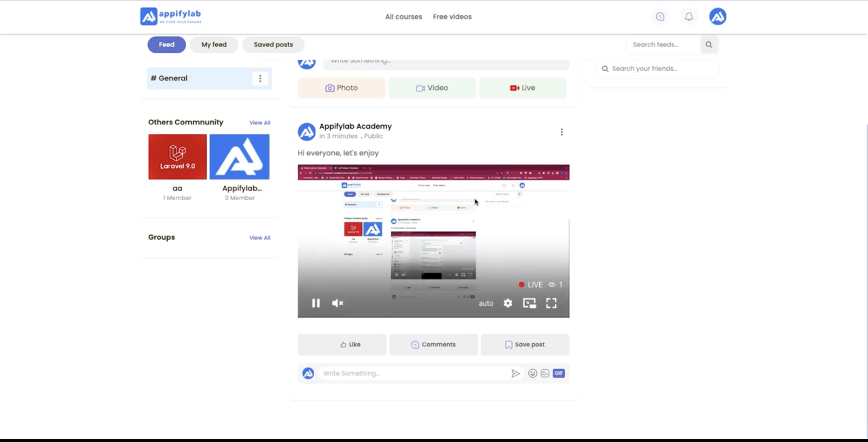Enable picture-in-picture on the video

(529, 304)
